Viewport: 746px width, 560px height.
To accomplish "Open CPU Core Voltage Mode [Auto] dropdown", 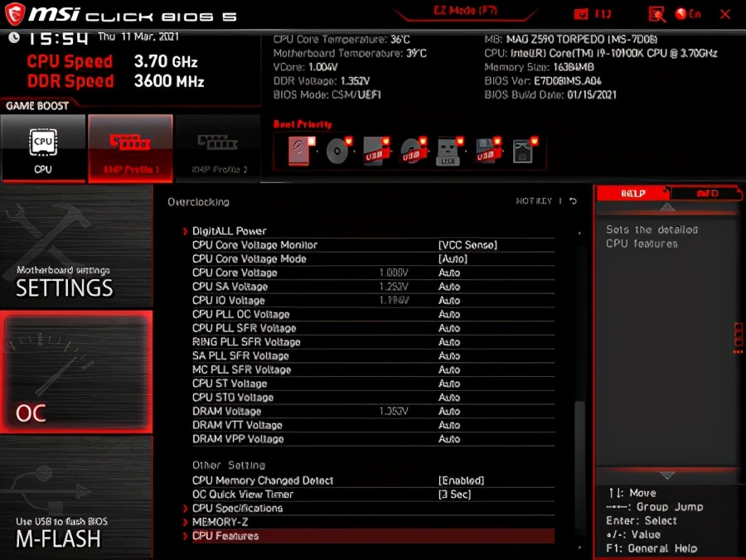I will [x=453, y=258].
